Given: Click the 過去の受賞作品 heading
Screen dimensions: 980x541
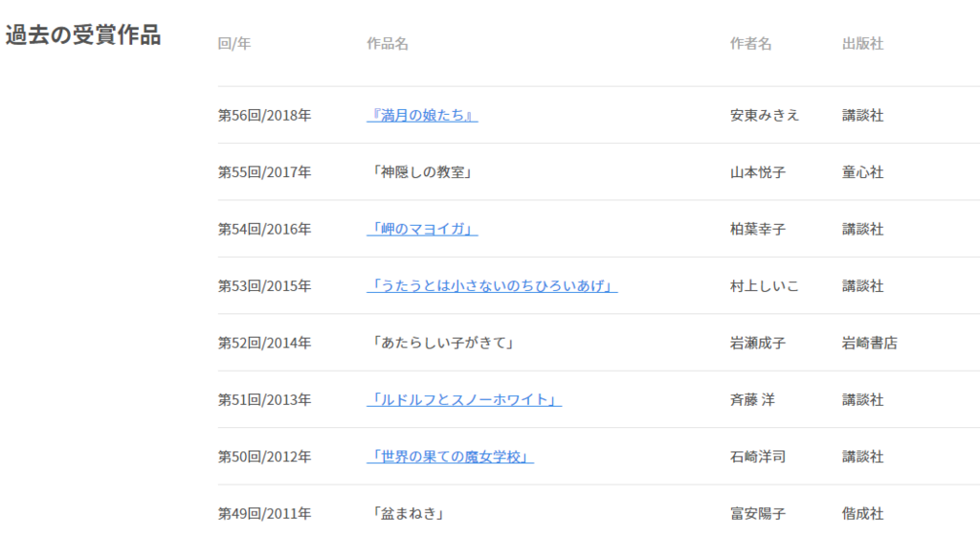Looking at the screenshot, I should click(83, 35).
